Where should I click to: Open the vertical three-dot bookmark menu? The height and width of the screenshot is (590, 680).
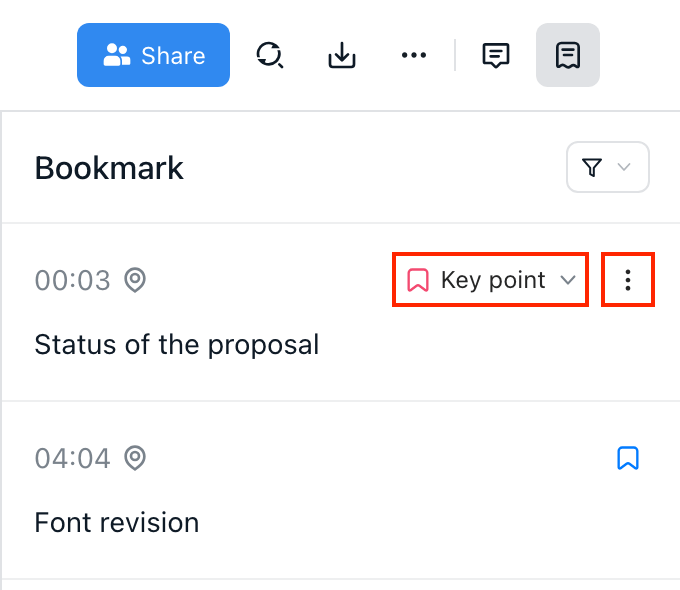(x=628, y=280)
